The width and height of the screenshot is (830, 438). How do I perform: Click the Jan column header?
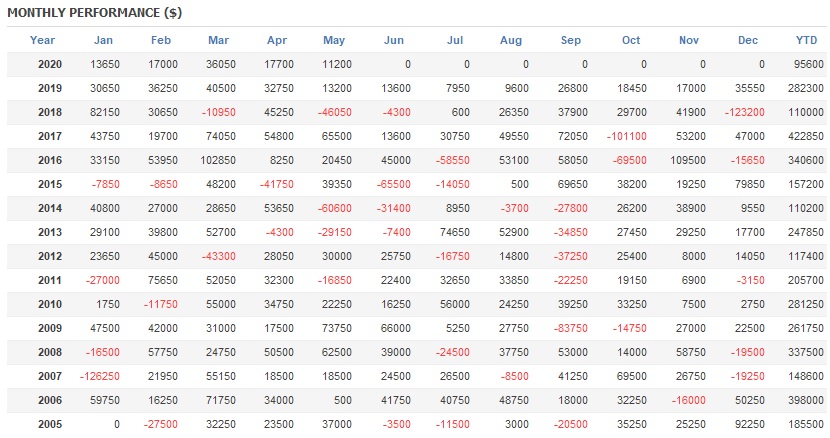coord(103,40)
